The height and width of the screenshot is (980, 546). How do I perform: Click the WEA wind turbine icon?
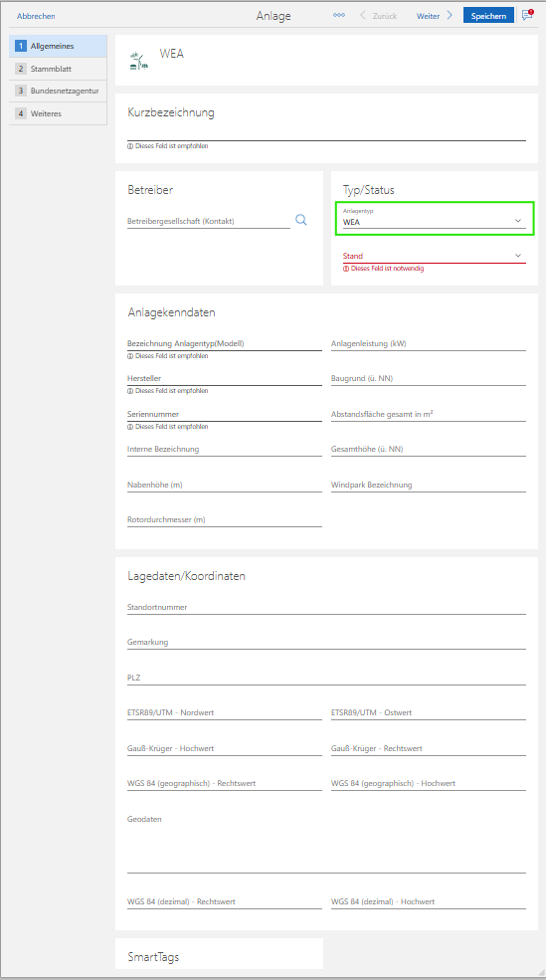[x=138, y=60]
